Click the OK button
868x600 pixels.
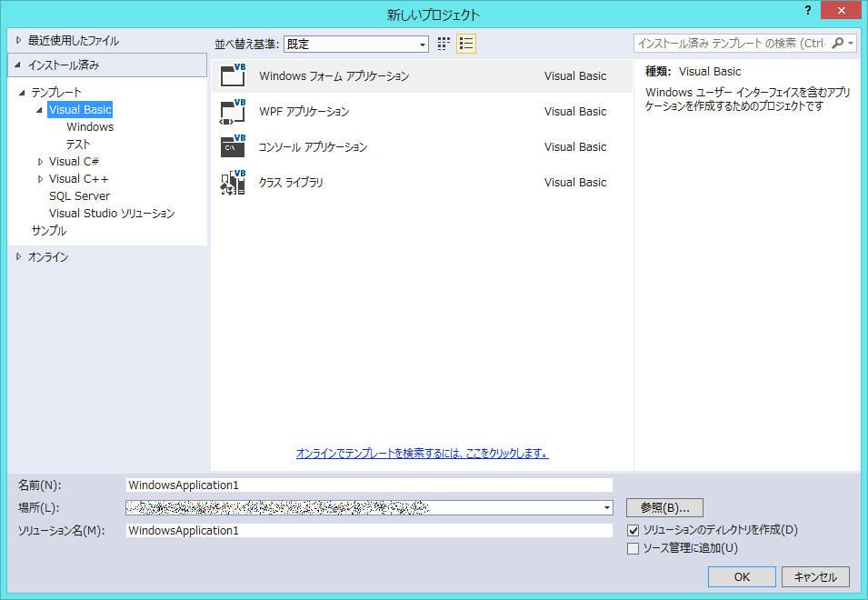742,576
